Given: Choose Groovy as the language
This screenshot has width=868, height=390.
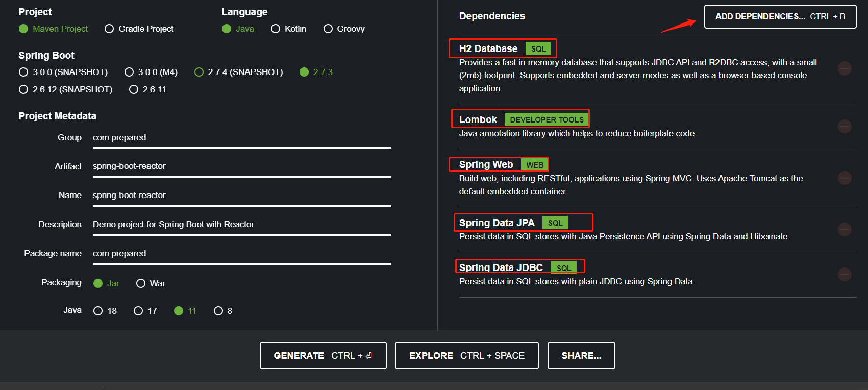Looking at the screenshot, I should [x=344, y=29].
